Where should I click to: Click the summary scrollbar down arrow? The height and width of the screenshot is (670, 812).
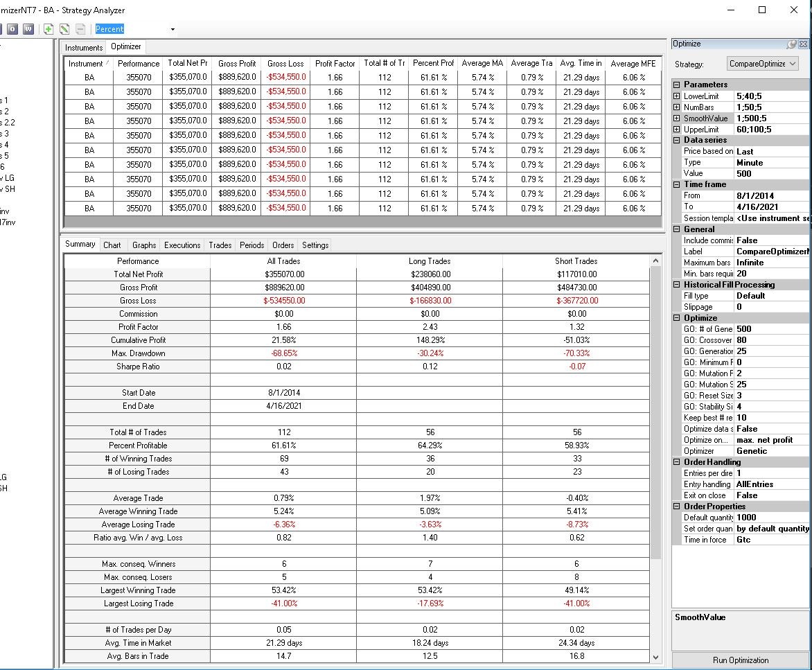(655, 657)
